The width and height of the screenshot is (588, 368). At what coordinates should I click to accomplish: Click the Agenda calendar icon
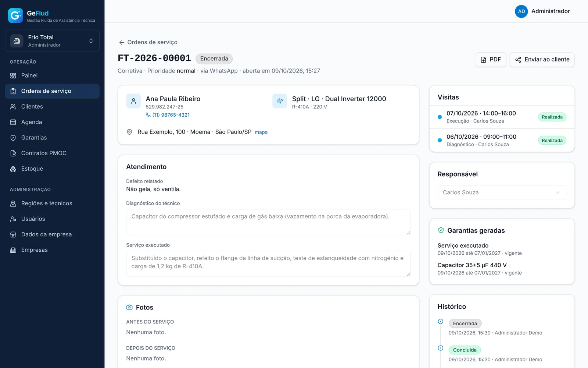point(13,122)
